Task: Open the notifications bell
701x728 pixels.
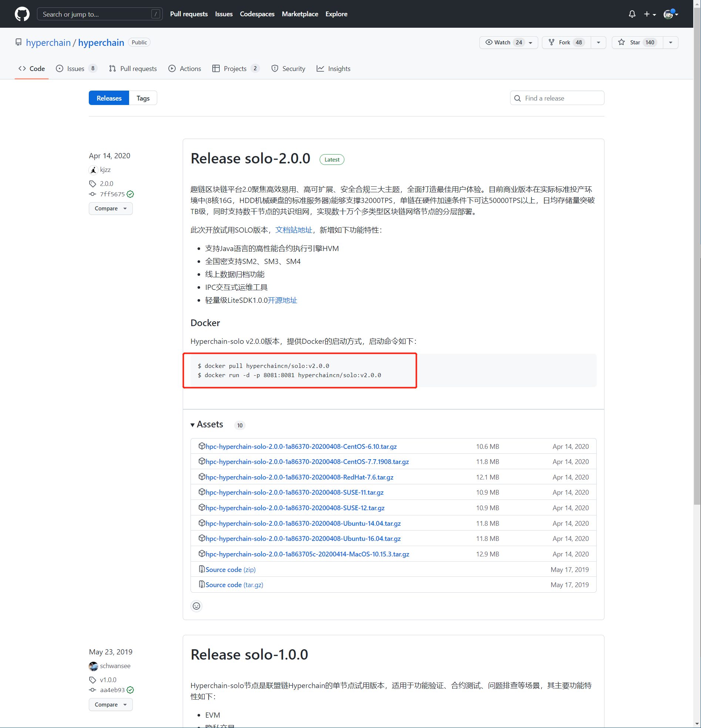Action: click(632, 14)
